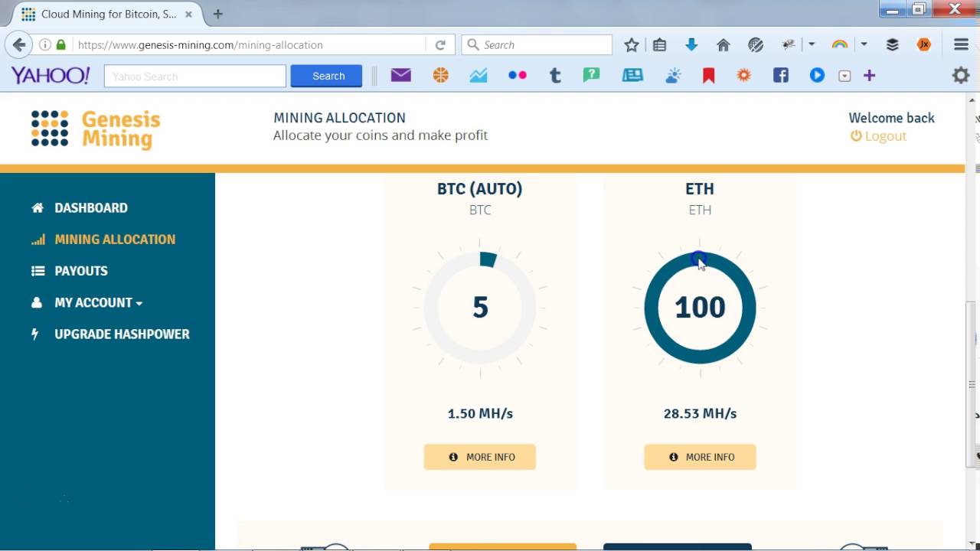Image resolution: width=980 pixels, height=551 pixels.
Task: Focus the Yahoo Search input field
Action: tap(195, 76)
